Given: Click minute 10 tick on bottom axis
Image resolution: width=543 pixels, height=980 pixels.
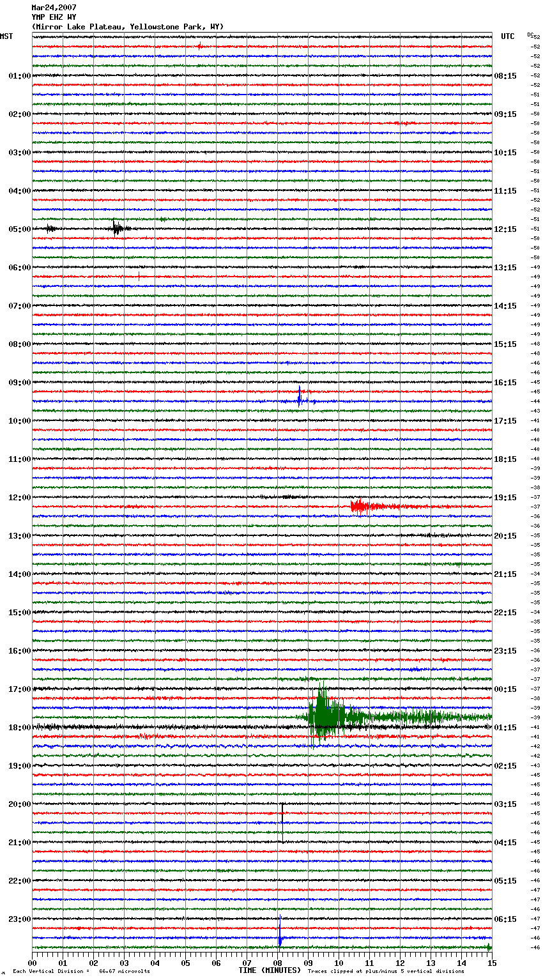Looking at the screenshot, I should 339,963.
